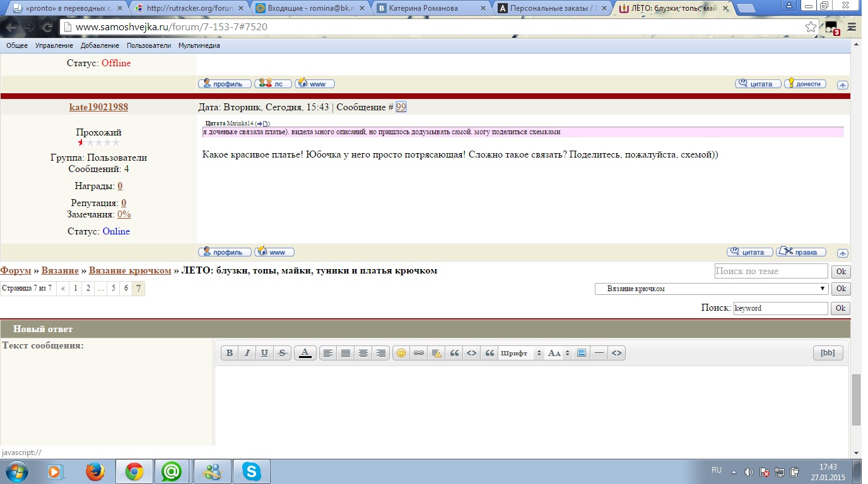
Task: Report the upper post with донести
Action: 805,84
